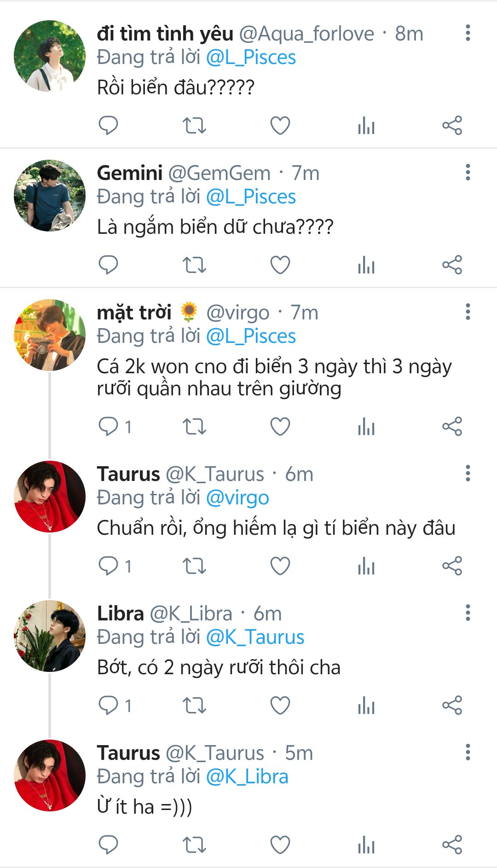
Task: Like the last Taurus tweet "Ừ ít ha"
Action: click(280, 845)
